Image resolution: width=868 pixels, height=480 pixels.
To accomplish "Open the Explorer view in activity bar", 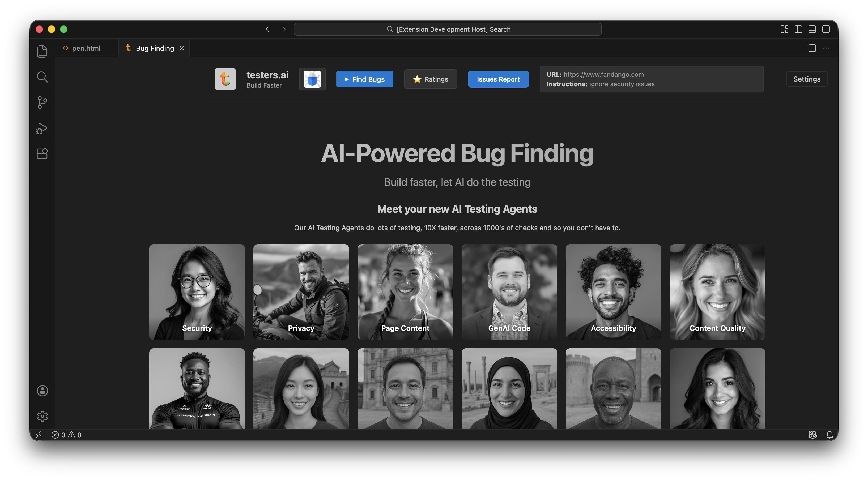I will pos(42,51).
